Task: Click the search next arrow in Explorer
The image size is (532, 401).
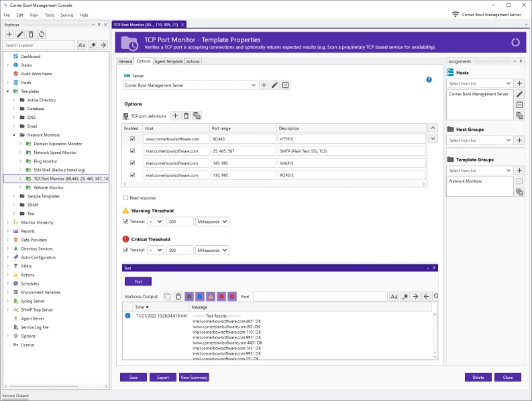Action: [x=103, y=45]
